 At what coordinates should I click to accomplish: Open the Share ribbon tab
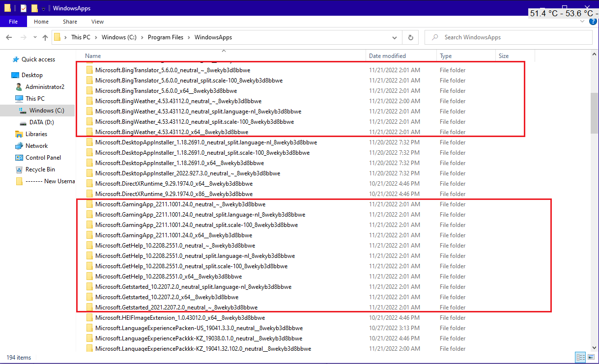click(70, 22)
